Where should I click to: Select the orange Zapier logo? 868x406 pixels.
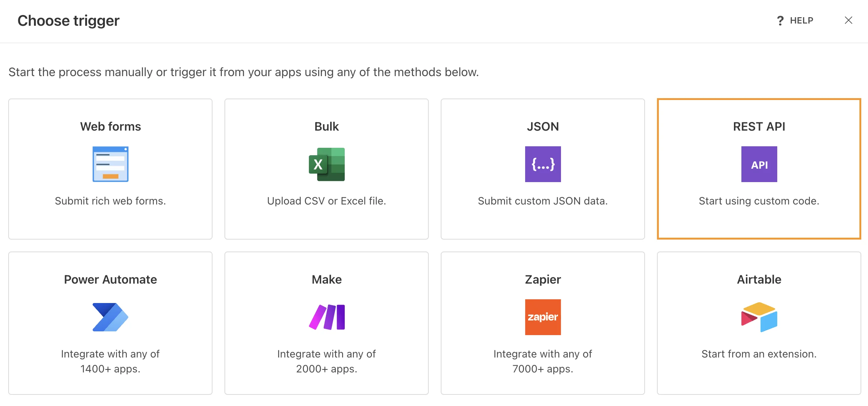(542, 317)
